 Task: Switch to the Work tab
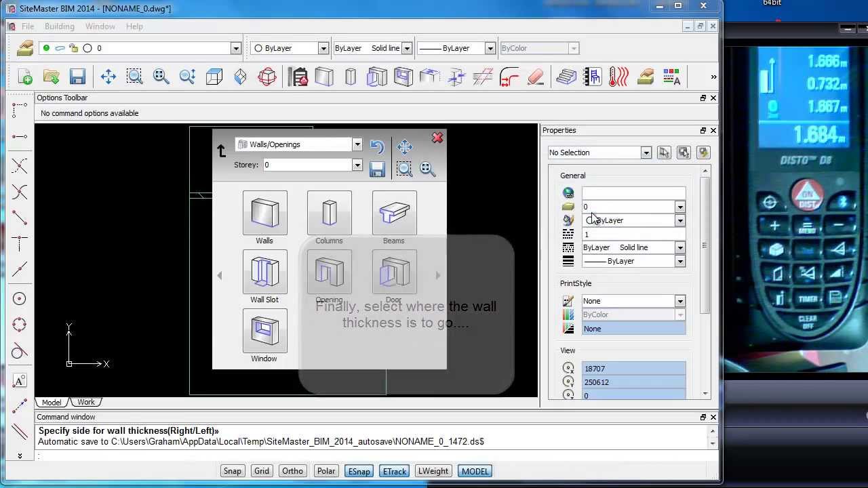86,403
